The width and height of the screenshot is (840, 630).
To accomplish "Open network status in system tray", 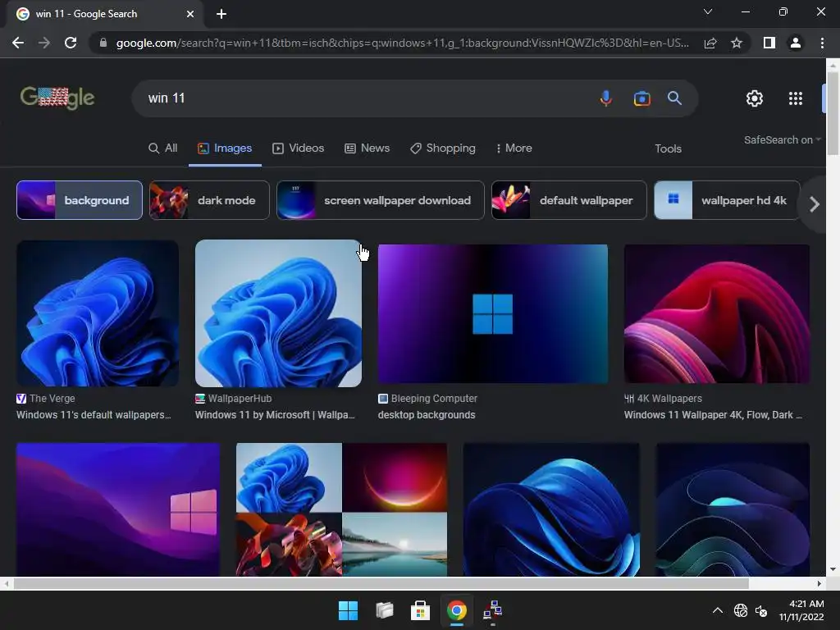I will click(741, 610).
